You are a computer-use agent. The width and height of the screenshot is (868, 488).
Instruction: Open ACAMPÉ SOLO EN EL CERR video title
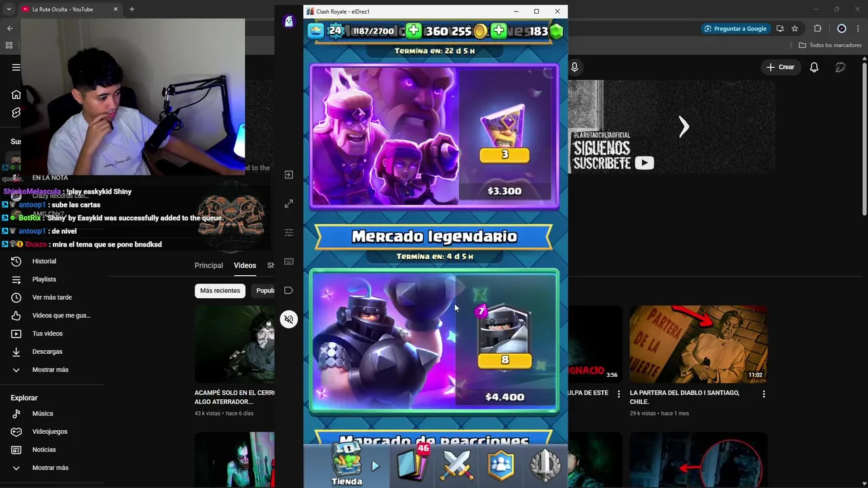[235, 397]
